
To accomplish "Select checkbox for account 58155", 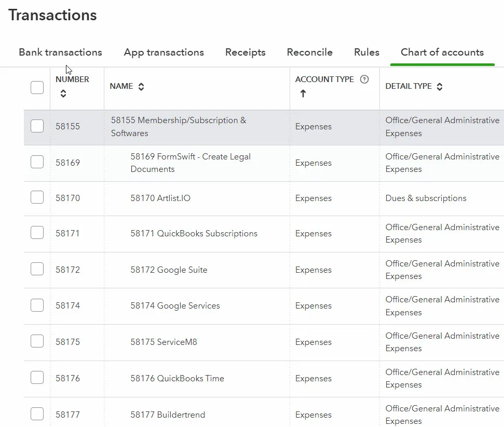I will 37,126.
